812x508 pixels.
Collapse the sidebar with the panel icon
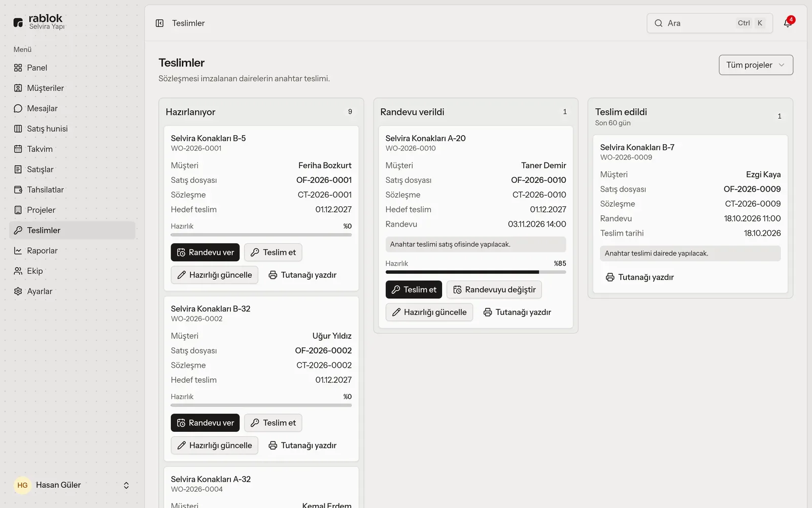pos(159,23)
